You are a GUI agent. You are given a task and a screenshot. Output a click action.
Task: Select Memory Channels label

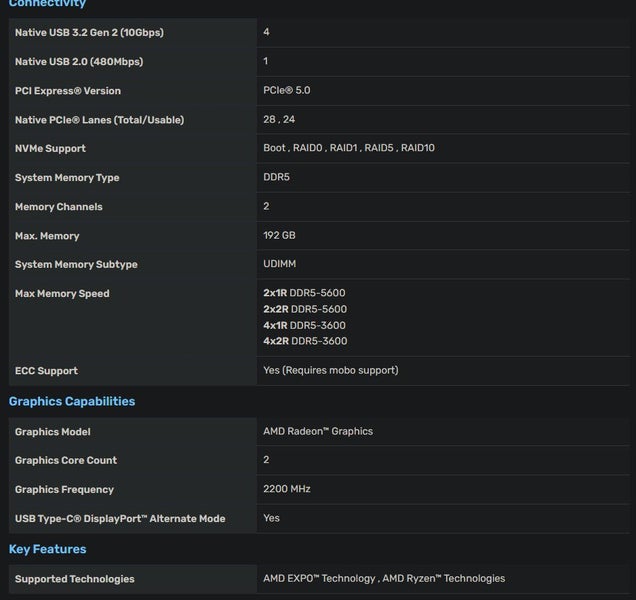[59, 206]
